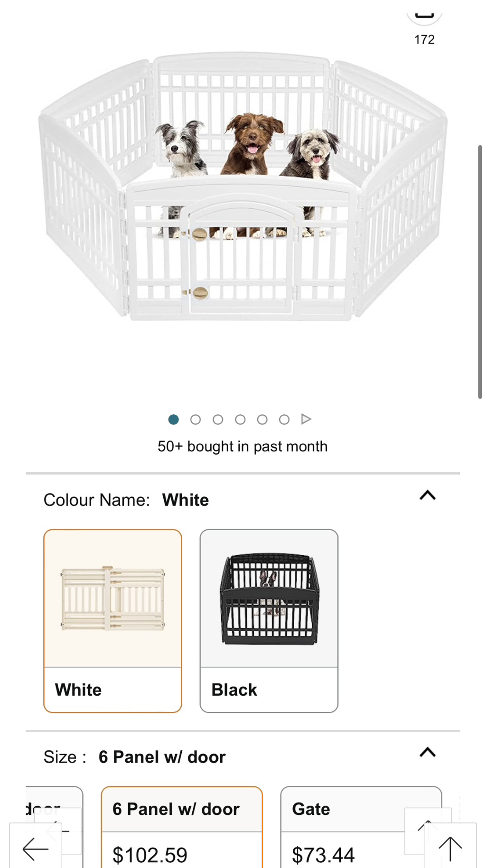Select the first image carousel dot

click(174, 420)
